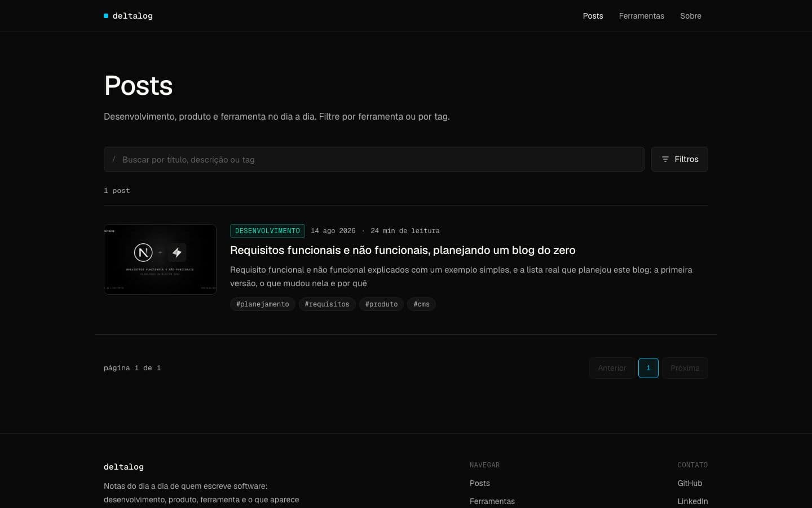This screenshot has width=812, height=508.
Task: Filter by the #planejamento tag
Action: tap(263, 304)
